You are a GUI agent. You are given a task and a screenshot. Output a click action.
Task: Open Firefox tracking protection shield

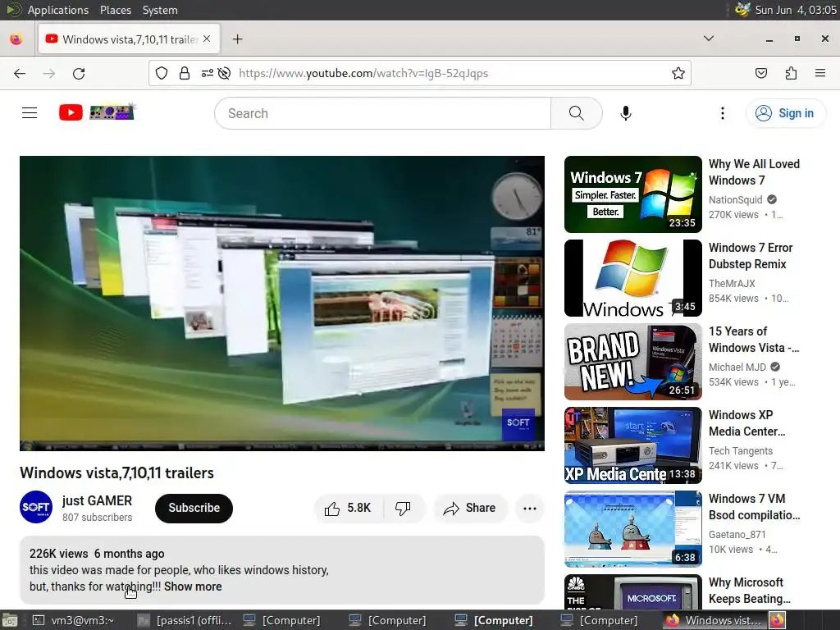click(162, 73)
